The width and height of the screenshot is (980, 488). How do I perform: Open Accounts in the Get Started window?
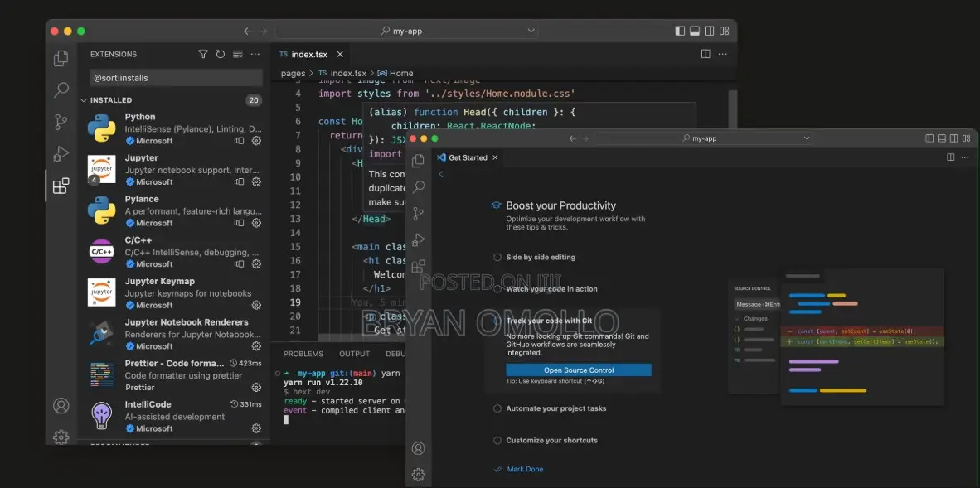pos(419,448)
